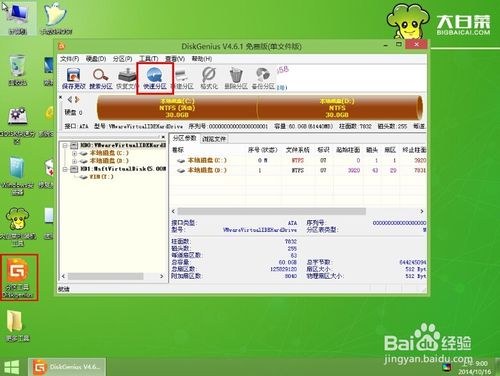
Task: Click the 恢复文件 recover files icon
Action: pos(127,79)
